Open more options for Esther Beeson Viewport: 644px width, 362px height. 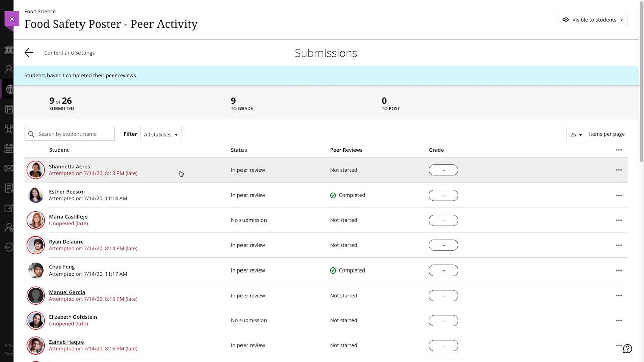point(619,195)
